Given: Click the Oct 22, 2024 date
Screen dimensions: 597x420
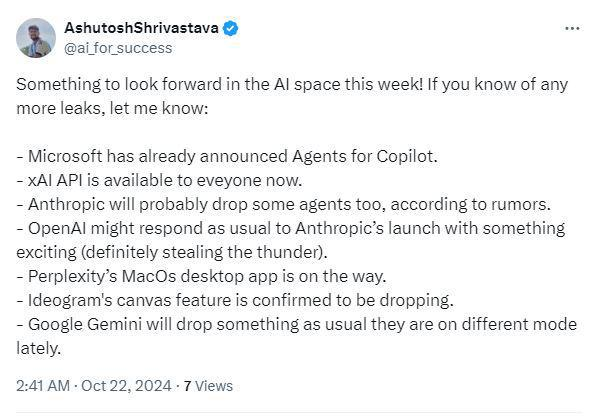Looking at the screenshot, I should click(126, 386).
